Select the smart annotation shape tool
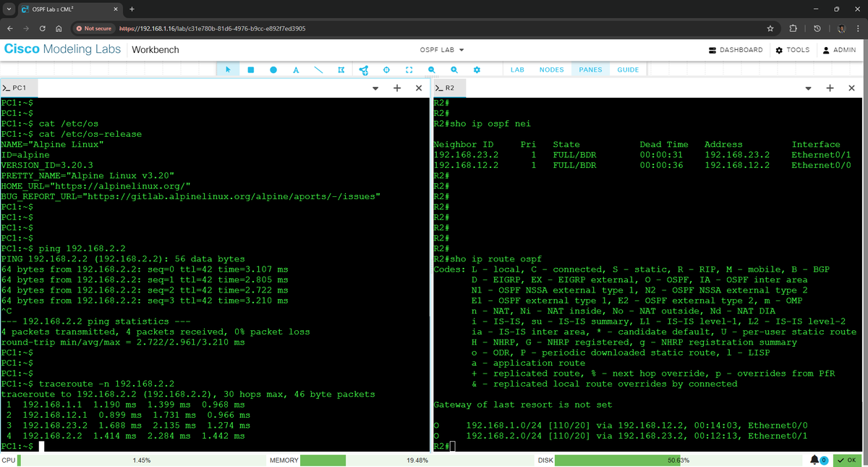This screenshot has height=467, width=868. pos(341,70)
